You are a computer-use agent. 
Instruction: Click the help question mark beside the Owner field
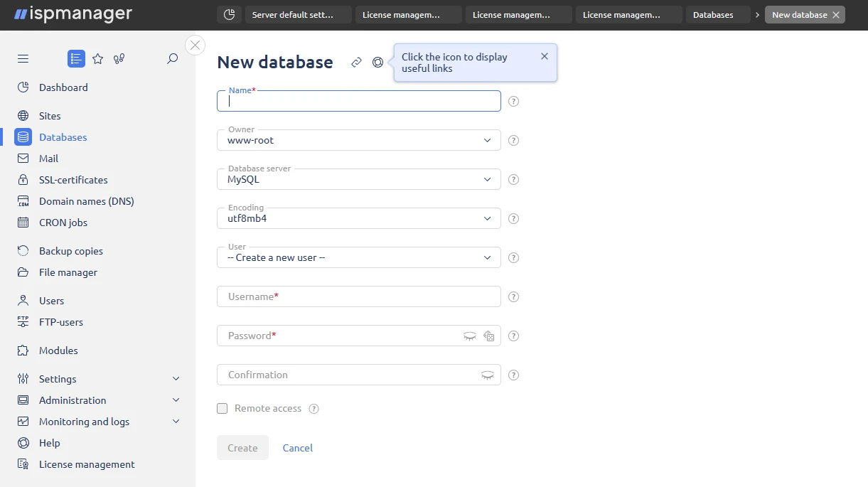pos(513,140)
